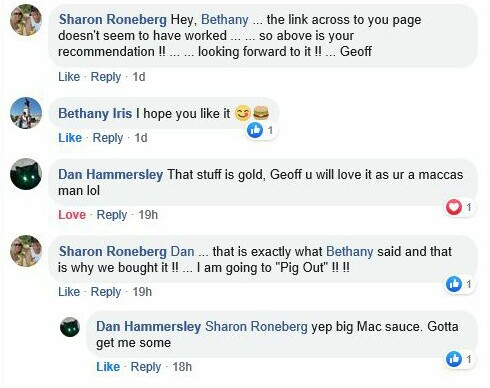Reply to Sharon's first comment
The height and width of the screenshot is (388, 490).
(106, 77)
